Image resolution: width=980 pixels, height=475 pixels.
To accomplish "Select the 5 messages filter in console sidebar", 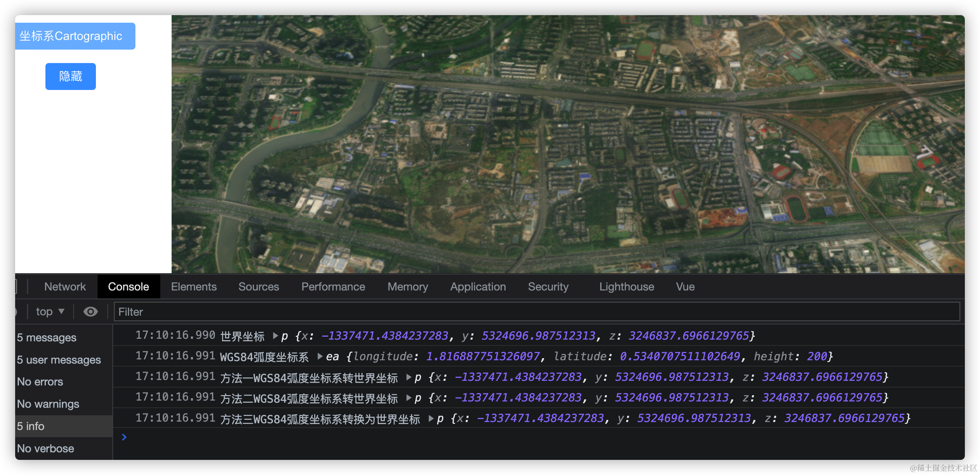I will click(46, 337).
